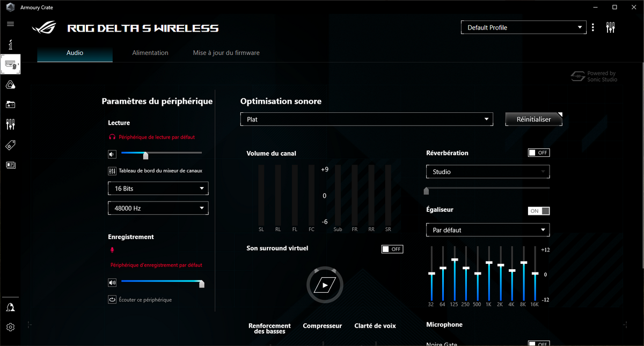Viewport: 644px width, 346px height.
Task: Open the 48000 Hz sample rate dropdown
Action: point(158,208)
